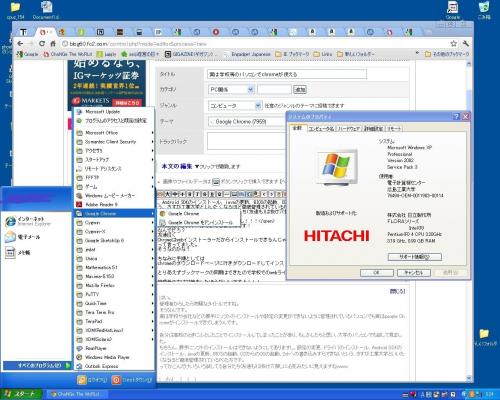Click the help question mark in System Properties
Image resolution: width=500 pixels, height=400 pixels.
click(x=456, y=116)
